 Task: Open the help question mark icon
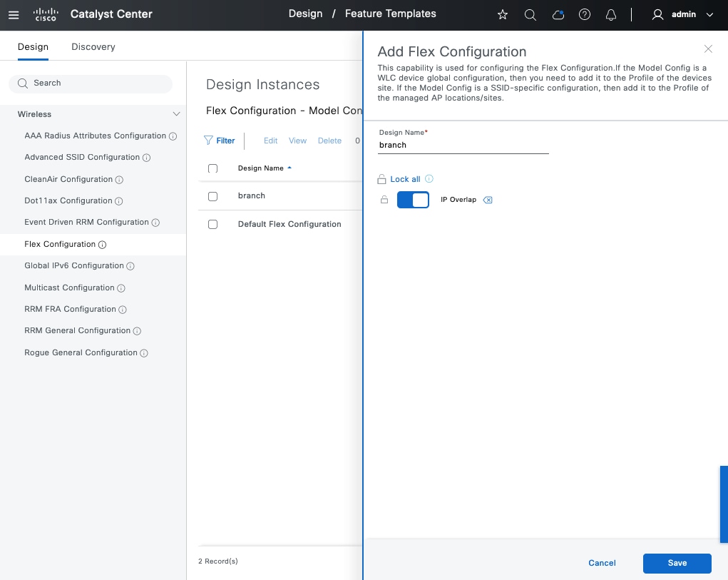tap(585, 14)
